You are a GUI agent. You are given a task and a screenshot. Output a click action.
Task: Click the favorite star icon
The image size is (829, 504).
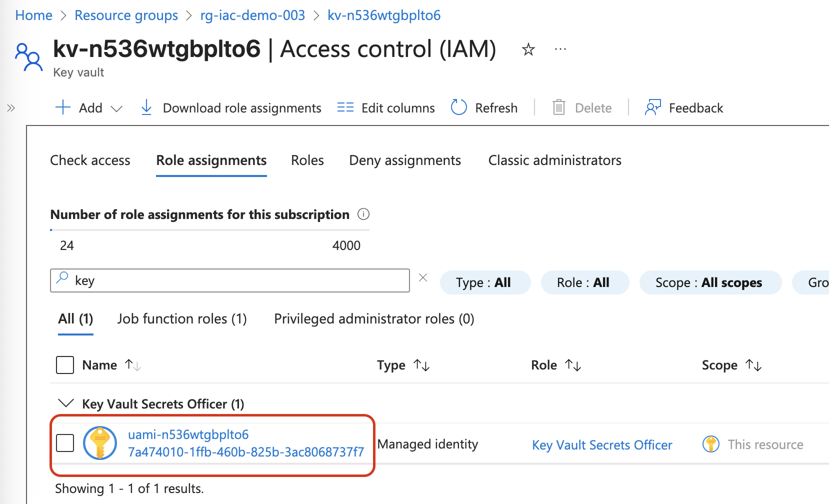(x=528, y=49)
